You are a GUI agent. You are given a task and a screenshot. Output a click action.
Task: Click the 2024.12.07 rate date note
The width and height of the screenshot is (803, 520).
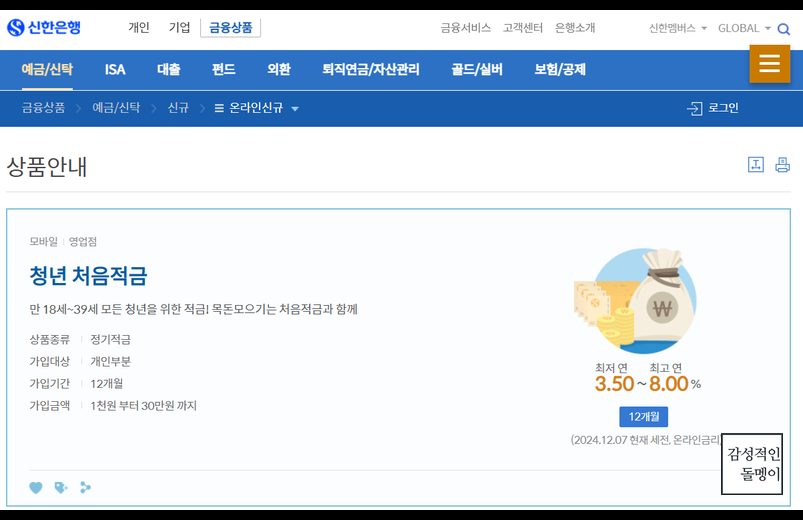[x=645, y=440]
